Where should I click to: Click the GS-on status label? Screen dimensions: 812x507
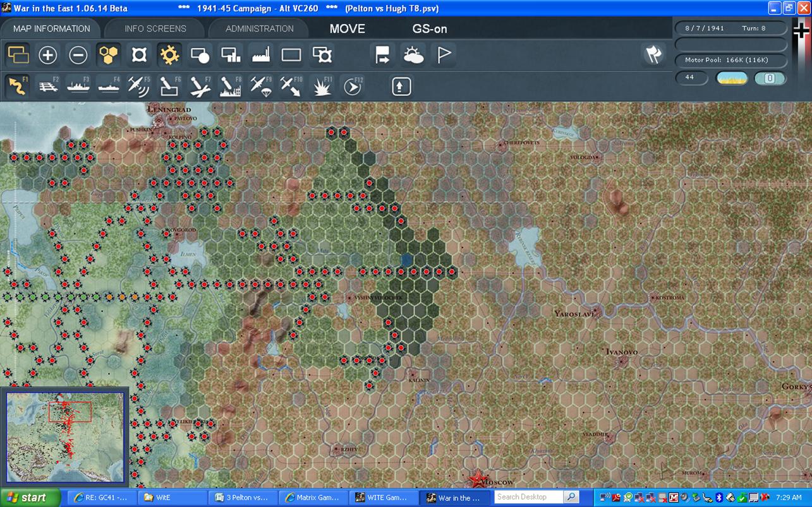[x=430, y=28]
